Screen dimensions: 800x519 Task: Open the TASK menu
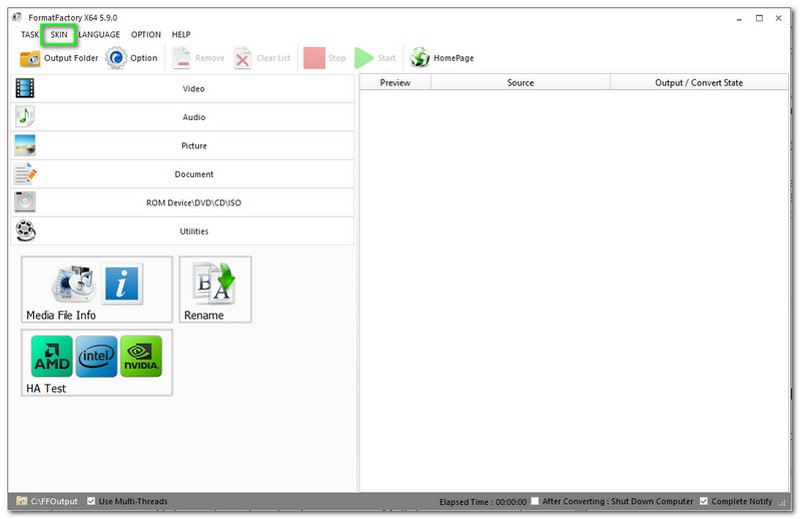click(x=30, y=35)
